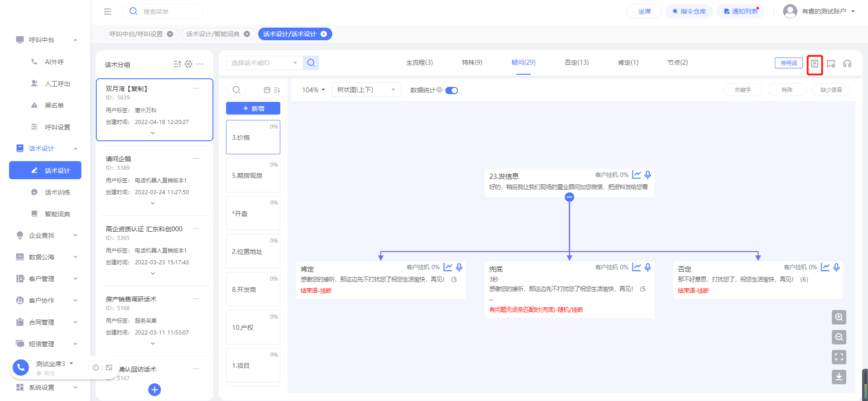Focus the 搜索菜单 search field
The height and width of the screenshot is (401, 868).
162,11
